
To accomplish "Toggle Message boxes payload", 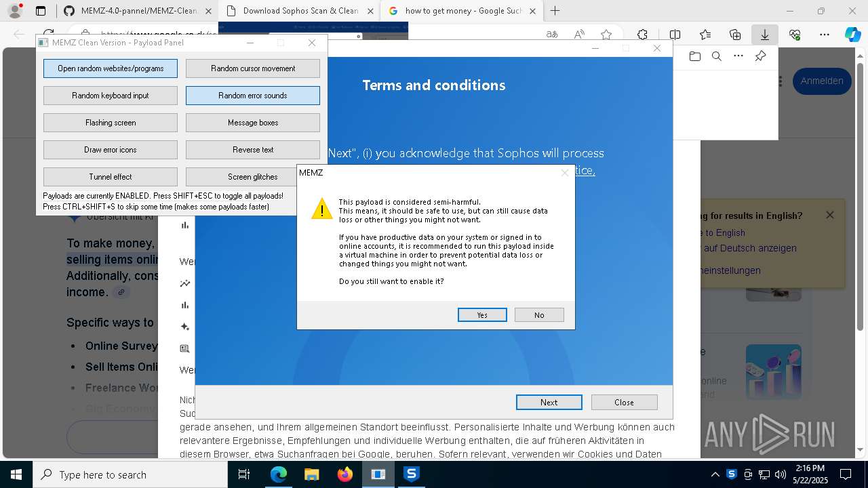I will (x=253, y=123).
